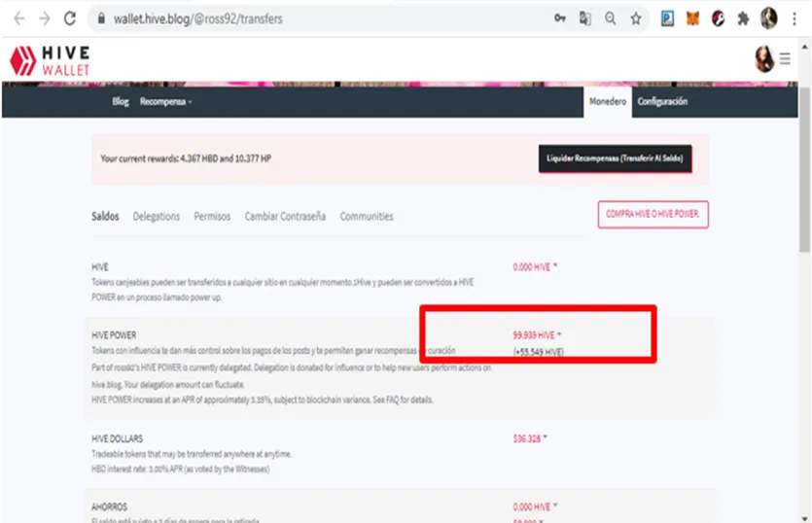
Task: Expand the Ahorros 0.000 HIVE dropdown
Action: pyautogui.click(x=535, y=506)
